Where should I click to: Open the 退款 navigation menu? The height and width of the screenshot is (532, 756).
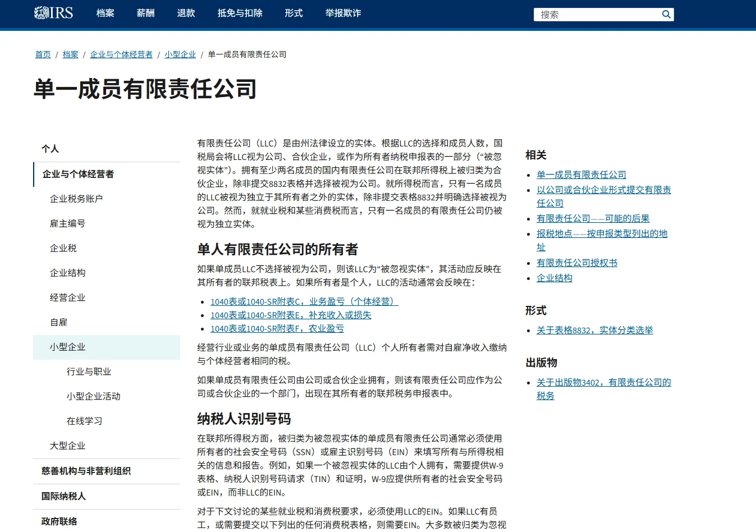(x=186, y=13)
